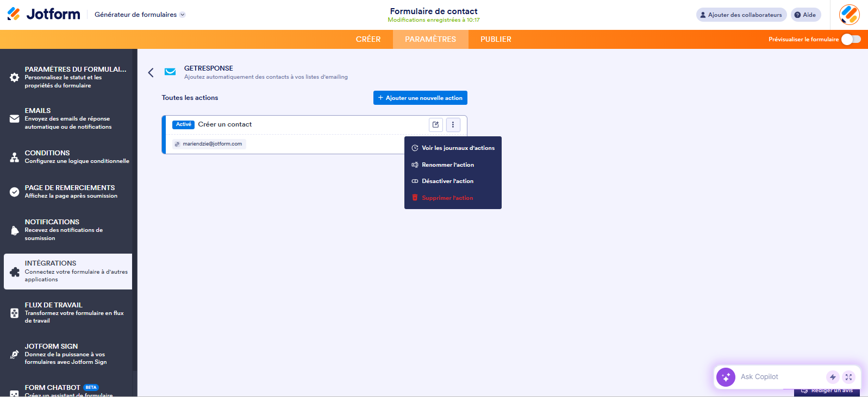
Task: Switch to the PARAMÈTRES tab
Action: [430, 39]
